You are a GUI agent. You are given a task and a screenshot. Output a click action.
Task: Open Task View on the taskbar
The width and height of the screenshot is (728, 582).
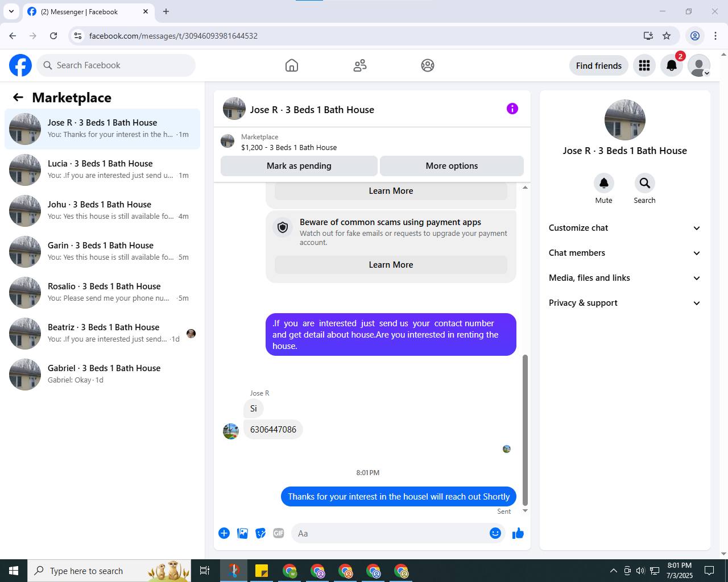coord(205,571)
